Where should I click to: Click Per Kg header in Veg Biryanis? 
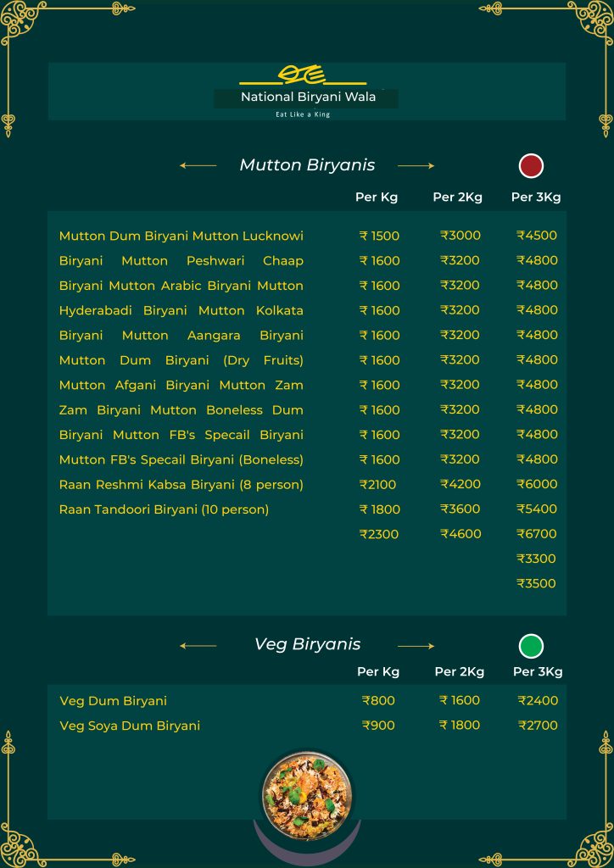point(378,672)
